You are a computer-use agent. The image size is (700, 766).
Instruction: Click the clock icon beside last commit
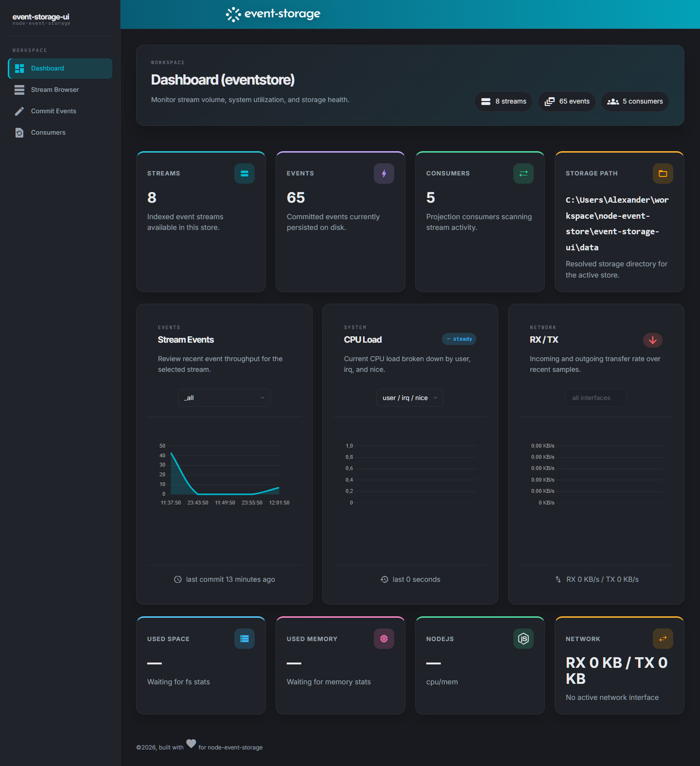pyautogui.click(x=178, y=579)
